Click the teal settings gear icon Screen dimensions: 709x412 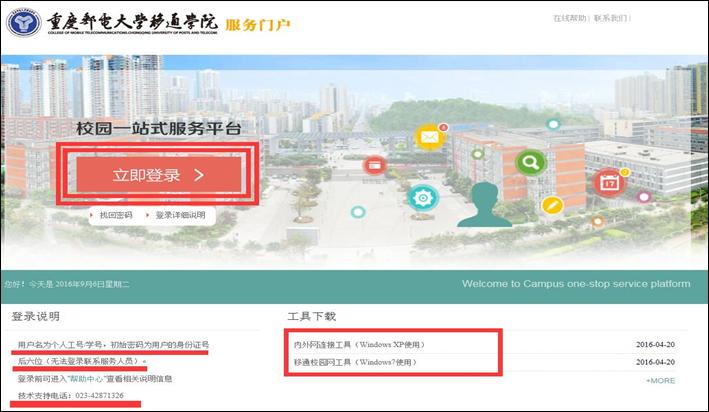(x=423, y=198)
